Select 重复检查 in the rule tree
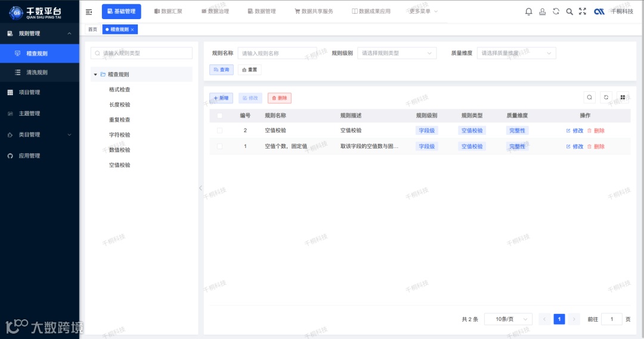The width and height of the screenshot is (644, 339). point(119,120)
